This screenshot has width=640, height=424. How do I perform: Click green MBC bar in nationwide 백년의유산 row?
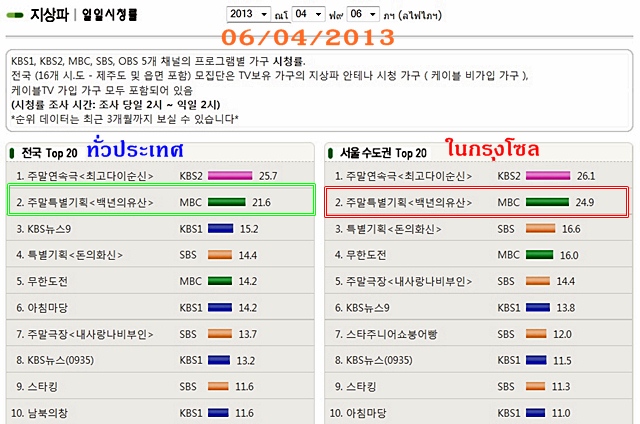click(x=227, y=202)
